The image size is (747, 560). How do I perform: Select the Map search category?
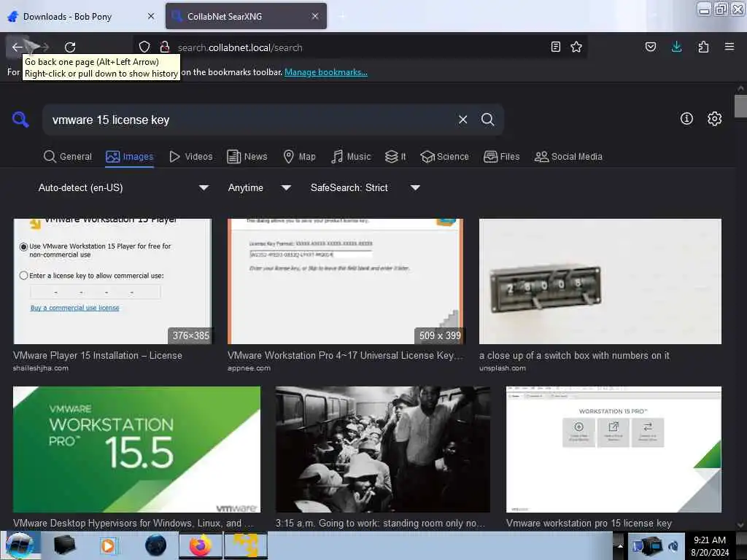[299, 157]
